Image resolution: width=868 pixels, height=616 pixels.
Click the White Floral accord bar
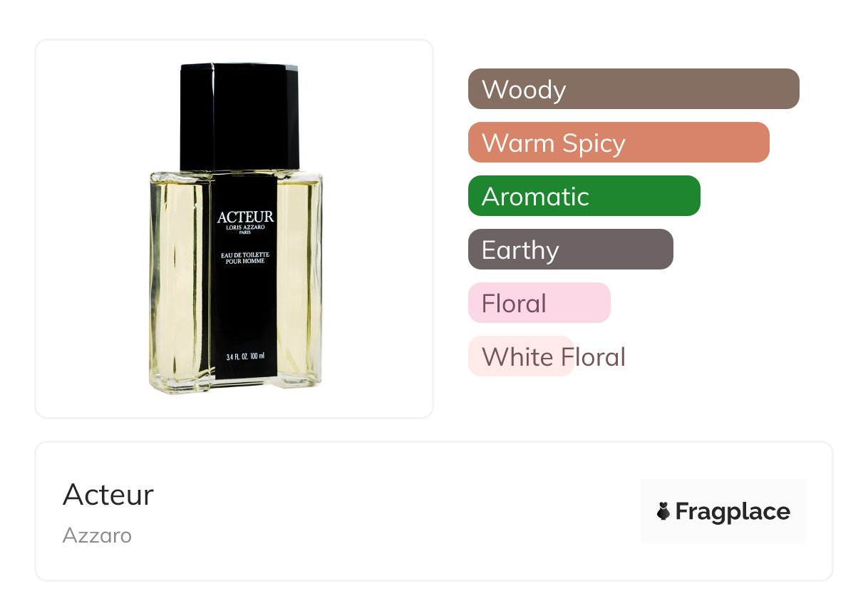(521, 356)
